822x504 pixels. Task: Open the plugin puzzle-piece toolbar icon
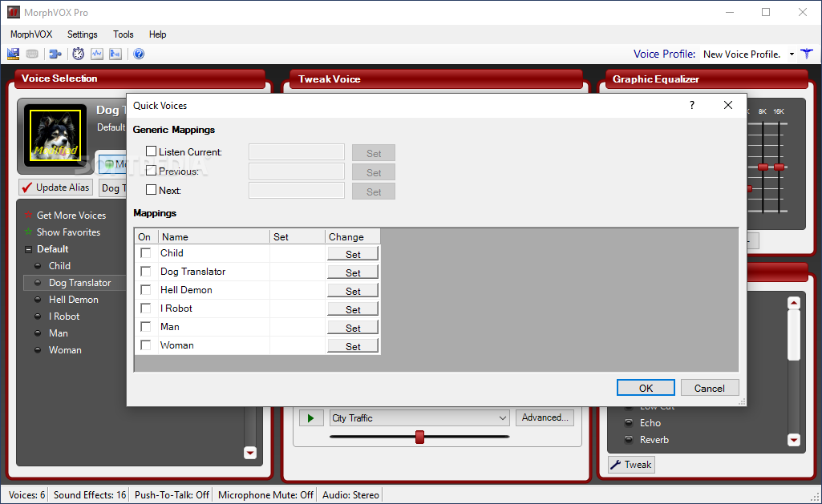(x=55, y=54)
